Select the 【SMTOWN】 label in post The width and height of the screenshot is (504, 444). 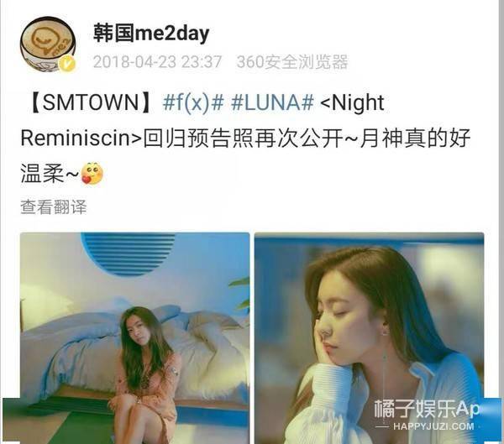pos(91,102)
